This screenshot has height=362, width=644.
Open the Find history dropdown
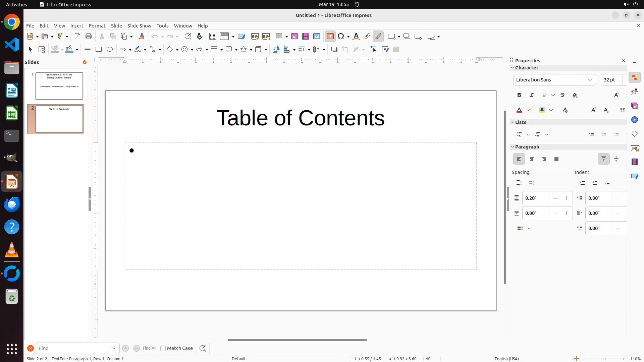click(114, 348)
